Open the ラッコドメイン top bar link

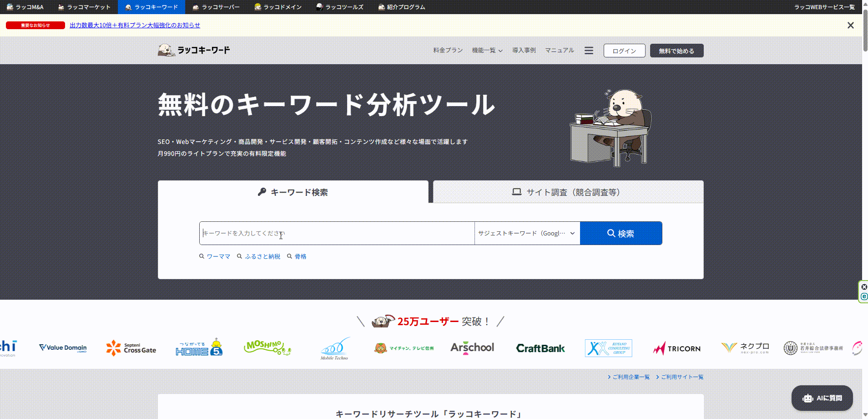[278, 7]
